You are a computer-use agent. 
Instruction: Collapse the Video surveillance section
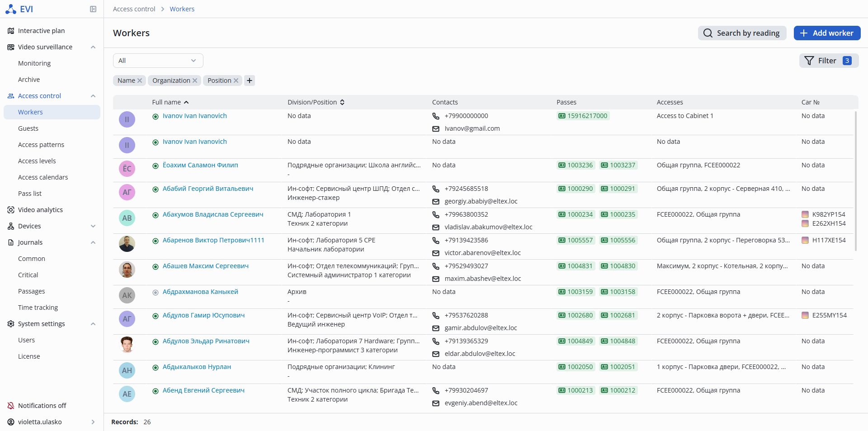click(x=93, y=47)
